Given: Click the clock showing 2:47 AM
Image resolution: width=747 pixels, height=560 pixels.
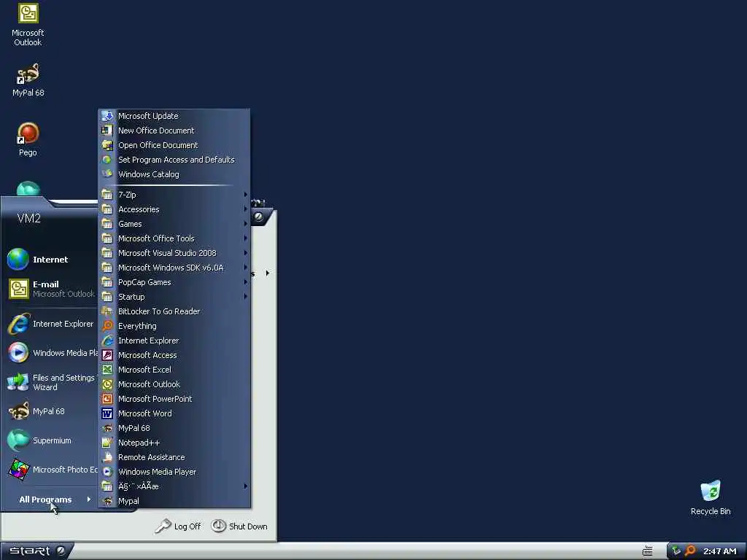Looking at the screenshot, I should click(x=720, y=551).
